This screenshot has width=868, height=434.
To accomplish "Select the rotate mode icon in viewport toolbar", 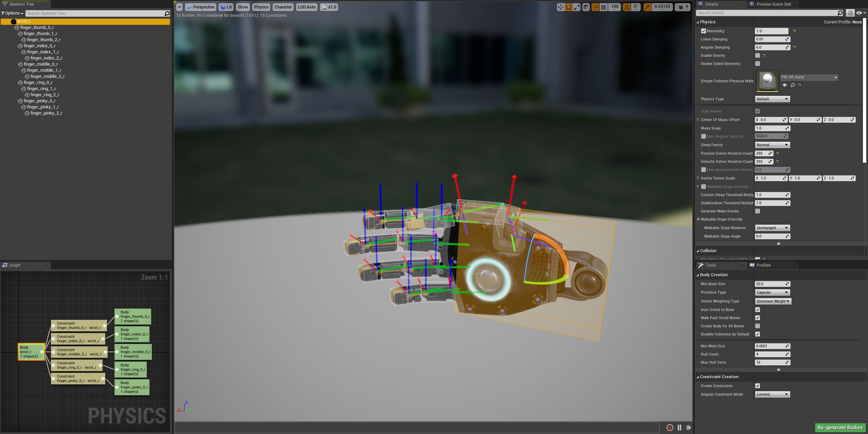I will tap(568, 7).
